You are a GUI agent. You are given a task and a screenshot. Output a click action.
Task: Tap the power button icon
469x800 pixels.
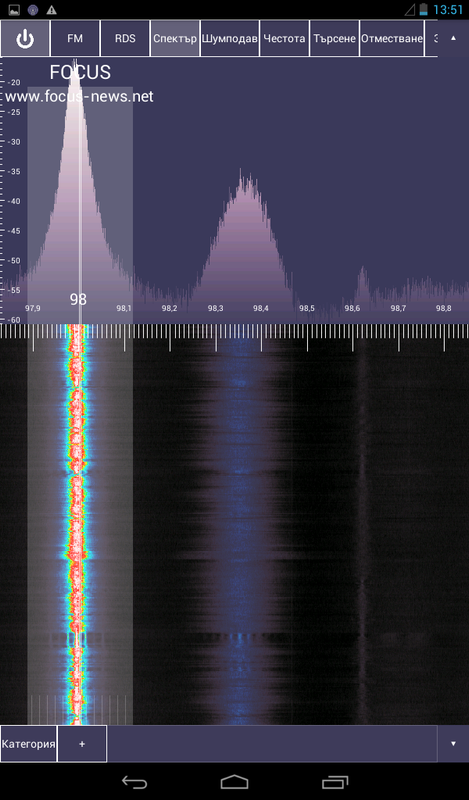(x=24, y=39)
